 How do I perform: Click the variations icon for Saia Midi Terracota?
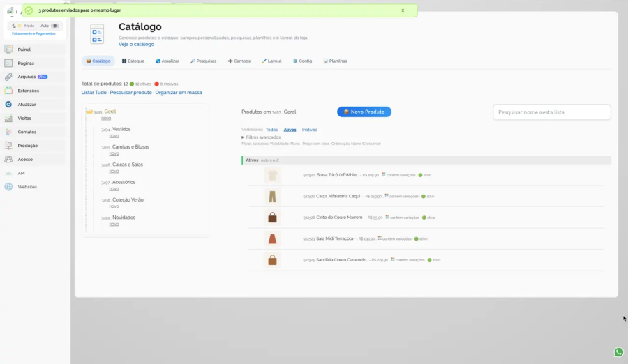380,238
